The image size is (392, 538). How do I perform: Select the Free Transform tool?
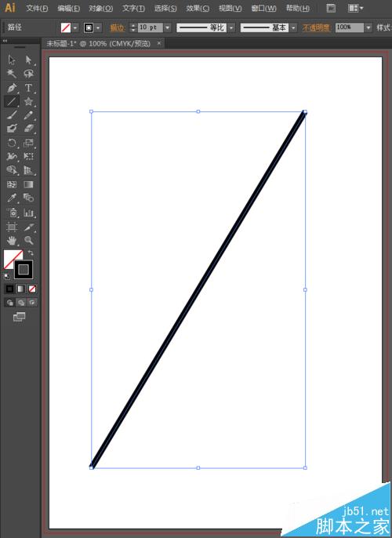coord(28,157)
